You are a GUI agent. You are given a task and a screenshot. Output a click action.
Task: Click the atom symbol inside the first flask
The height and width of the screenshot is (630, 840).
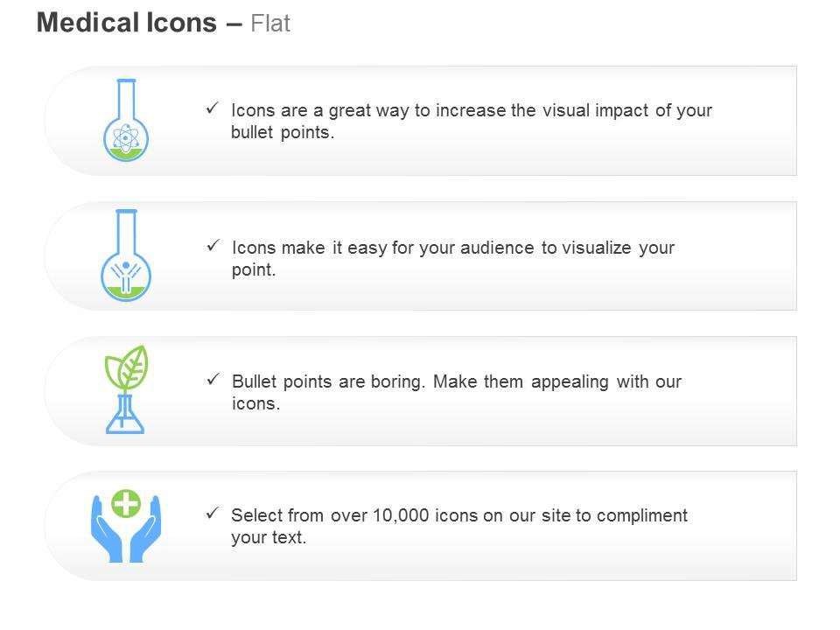pyautogui.click(x=125, y=138)
